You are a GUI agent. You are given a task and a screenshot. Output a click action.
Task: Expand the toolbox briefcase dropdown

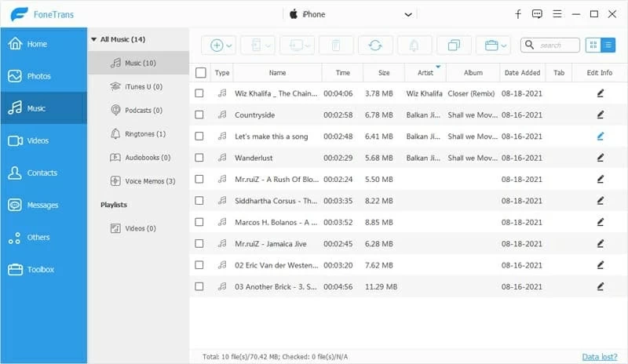[496, 45]
